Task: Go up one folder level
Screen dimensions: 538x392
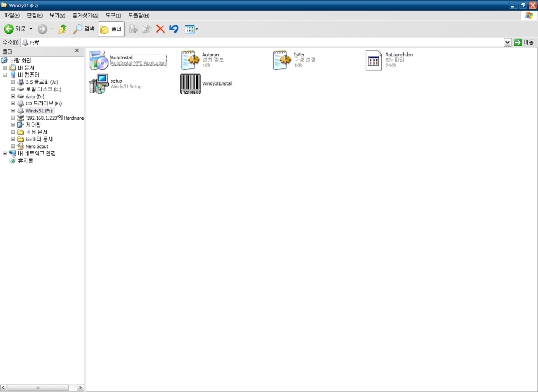Action: tap(63, 29)
